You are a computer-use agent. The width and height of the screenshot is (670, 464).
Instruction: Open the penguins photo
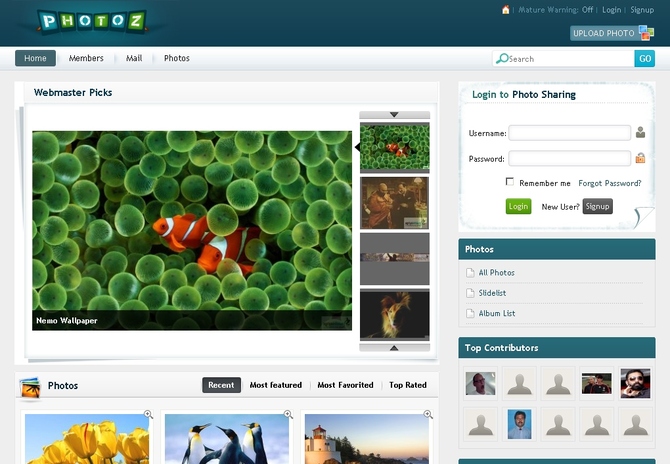click(227, 439)
